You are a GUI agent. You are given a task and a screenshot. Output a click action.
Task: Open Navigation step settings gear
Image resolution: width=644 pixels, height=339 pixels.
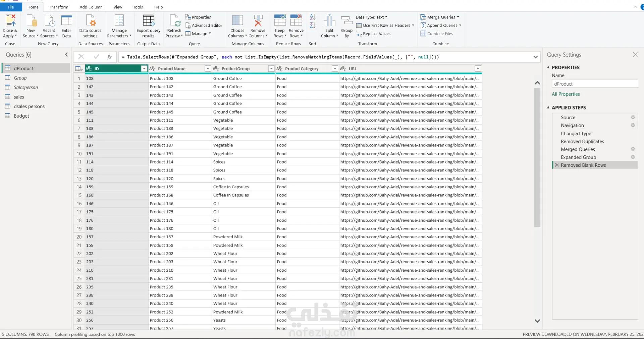(633, 125)
